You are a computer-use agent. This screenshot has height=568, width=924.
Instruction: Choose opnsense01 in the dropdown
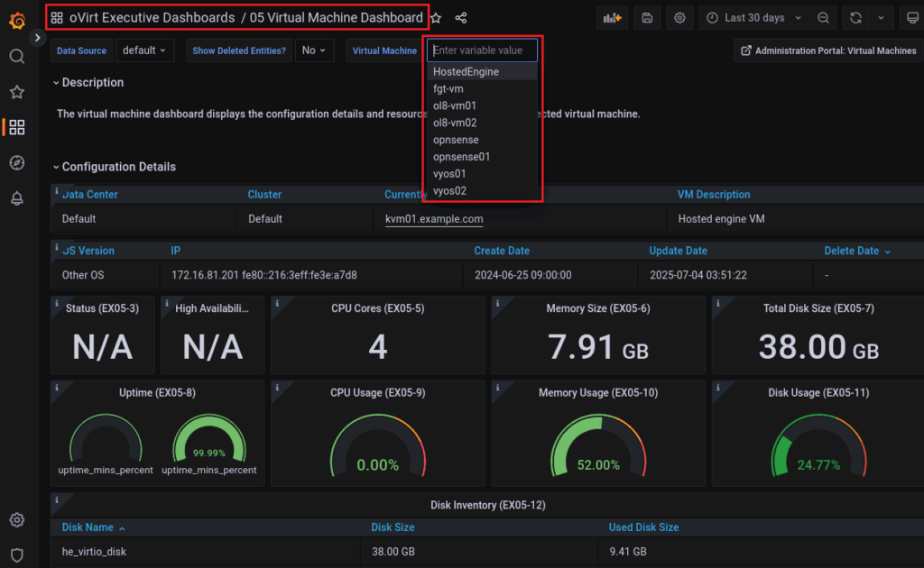482,157
